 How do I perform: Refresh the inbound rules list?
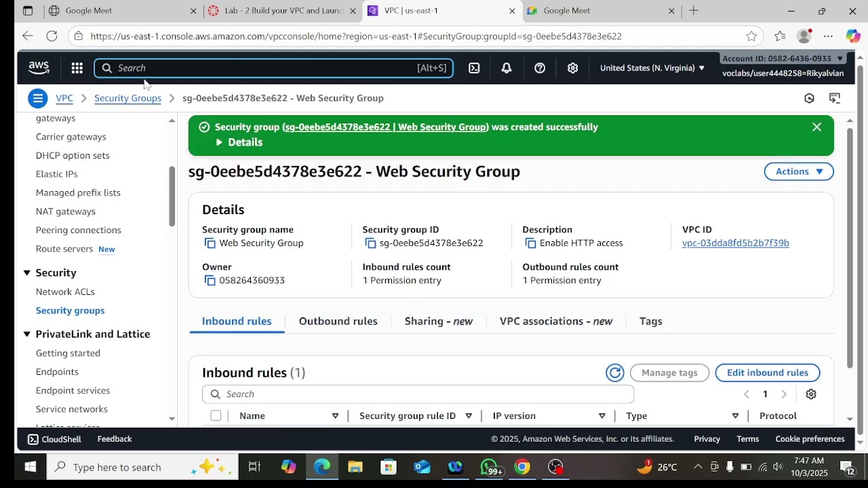click(615, 373)
